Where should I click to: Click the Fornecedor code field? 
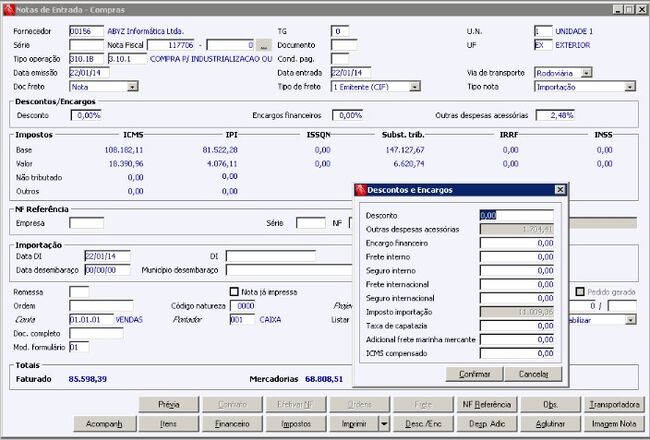coord(86,31)
